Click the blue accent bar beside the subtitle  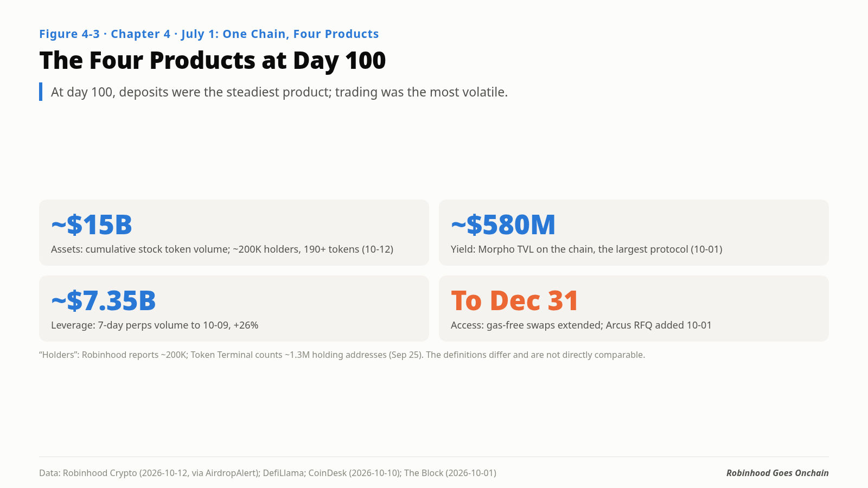click(41, 92)
